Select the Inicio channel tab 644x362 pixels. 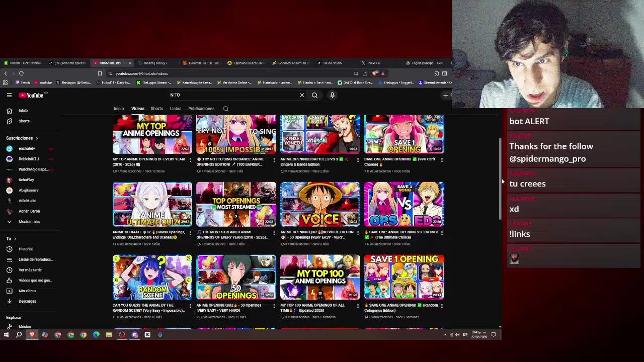tap(119, 109)
